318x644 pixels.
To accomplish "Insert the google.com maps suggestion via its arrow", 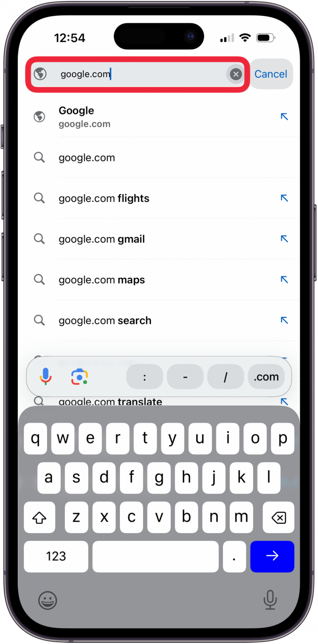I will [x=284, y=279].
